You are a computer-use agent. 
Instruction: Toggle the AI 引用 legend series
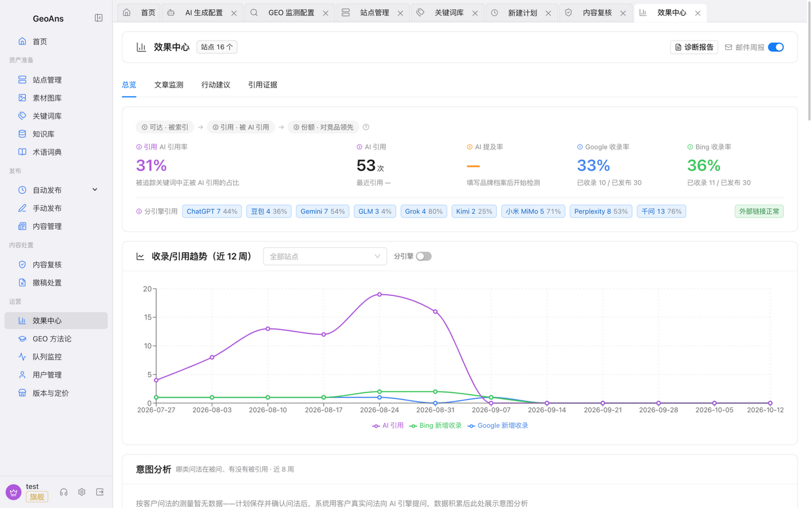coord(388,426)
